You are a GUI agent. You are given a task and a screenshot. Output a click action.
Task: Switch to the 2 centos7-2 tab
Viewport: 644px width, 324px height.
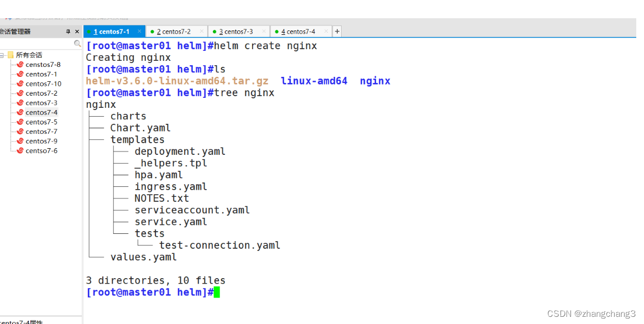(x=174, y=32)
